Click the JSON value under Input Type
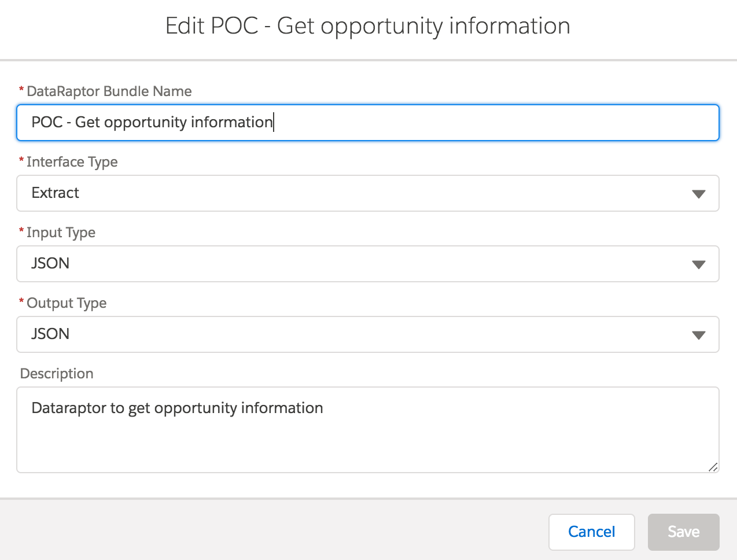The width and height of the screenshot is (737, 560). coord(50,264)
